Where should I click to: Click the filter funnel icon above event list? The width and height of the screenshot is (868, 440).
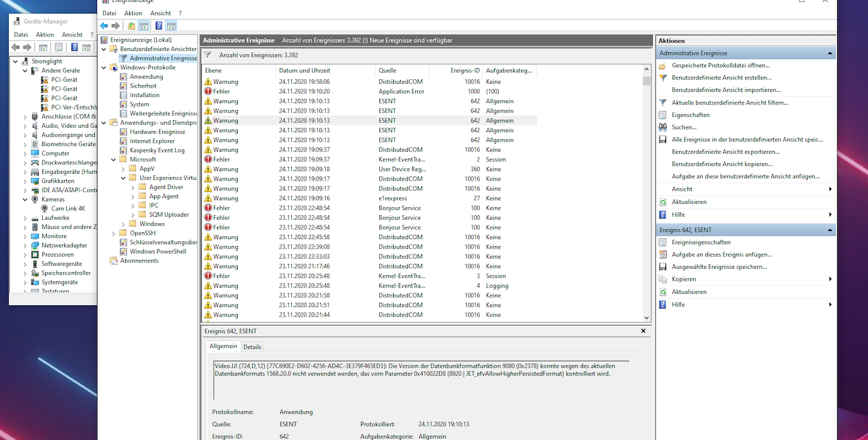[208, 55]
